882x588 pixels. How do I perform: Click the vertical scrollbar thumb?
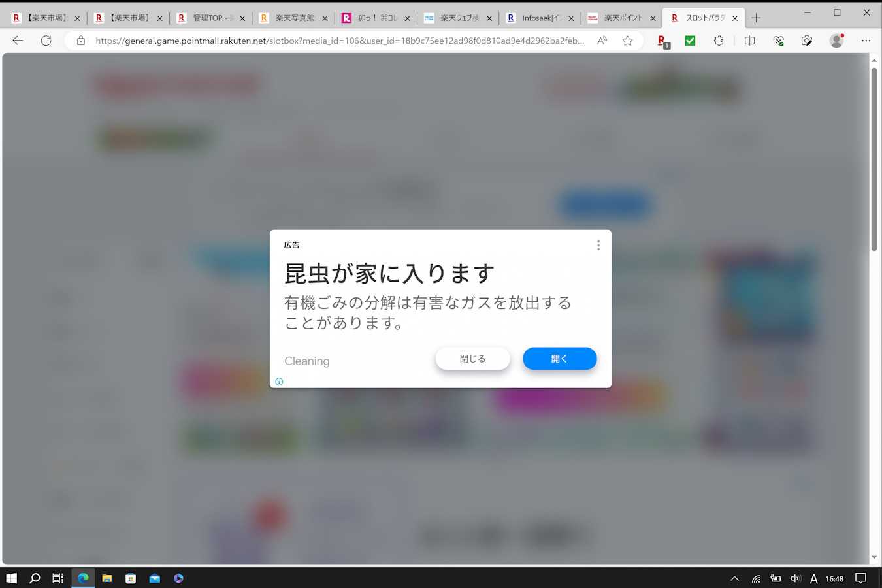tap(874, 159)
